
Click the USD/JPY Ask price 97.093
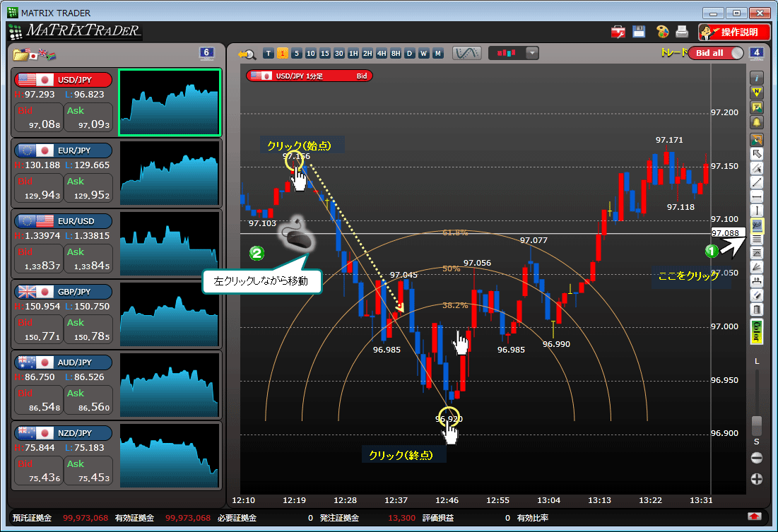88,117
